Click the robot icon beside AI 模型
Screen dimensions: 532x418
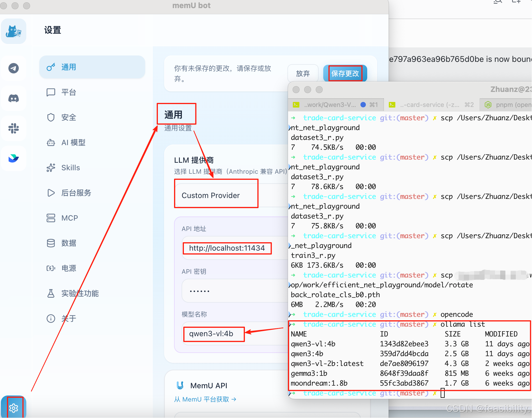[x=51, y=143]
